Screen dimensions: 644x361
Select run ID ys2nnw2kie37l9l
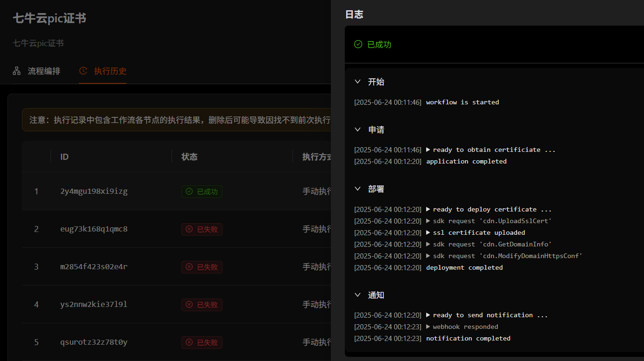click(94, 305)
